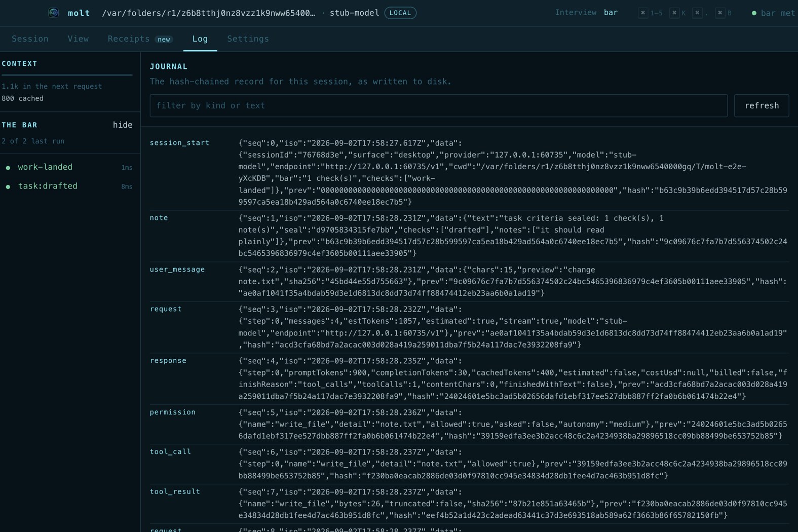This screenshot has height=532, width=798.
Task: Click the 8ms timing of task:drafted
Action: [x=127, y=187]
